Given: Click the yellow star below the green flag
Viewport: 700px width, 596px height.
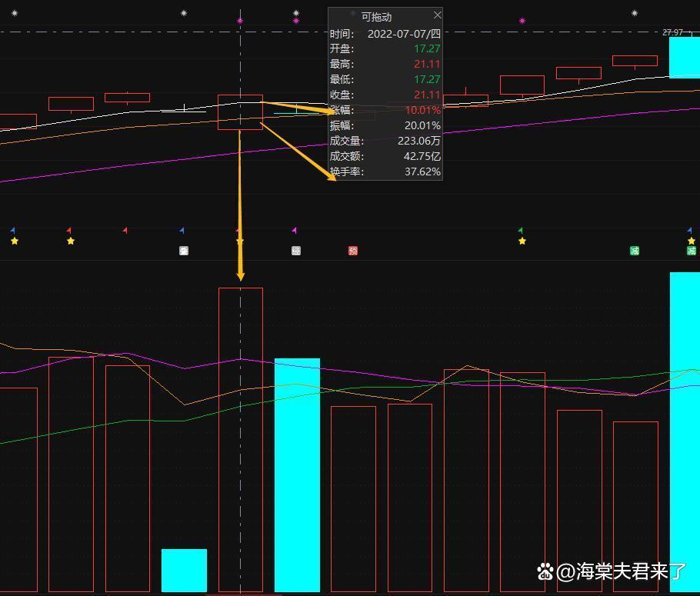Looking at the screenshot, I should pos(522,241).
